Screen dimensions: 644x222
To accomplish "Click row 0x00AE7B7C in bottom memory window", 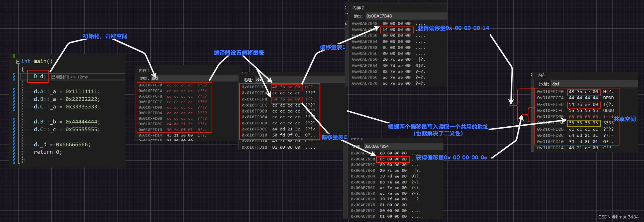I will (x=386, y=211).
